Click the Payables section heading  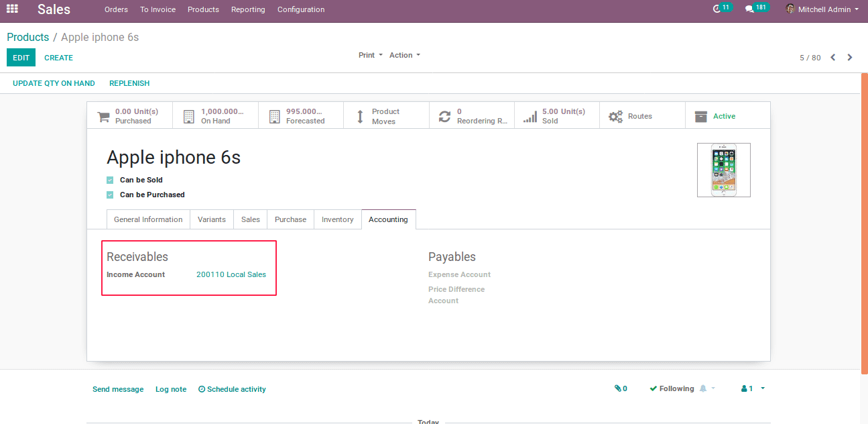452,257
